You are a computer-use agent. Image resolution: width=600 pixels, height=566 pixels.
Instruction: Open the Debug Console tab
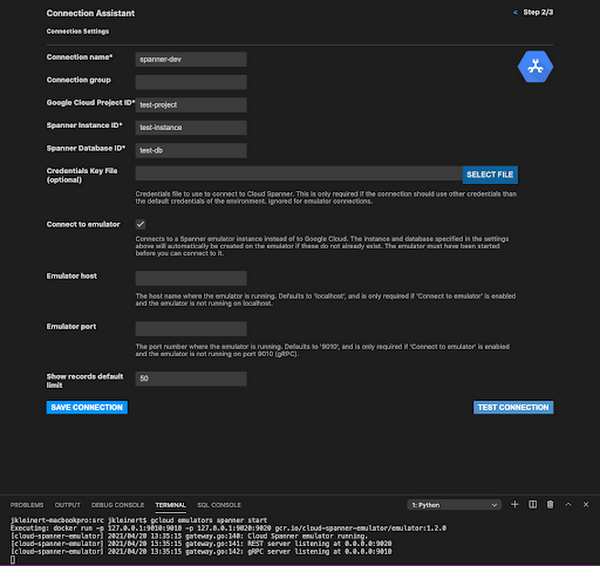pyautogui.click(x=117, y=505)
